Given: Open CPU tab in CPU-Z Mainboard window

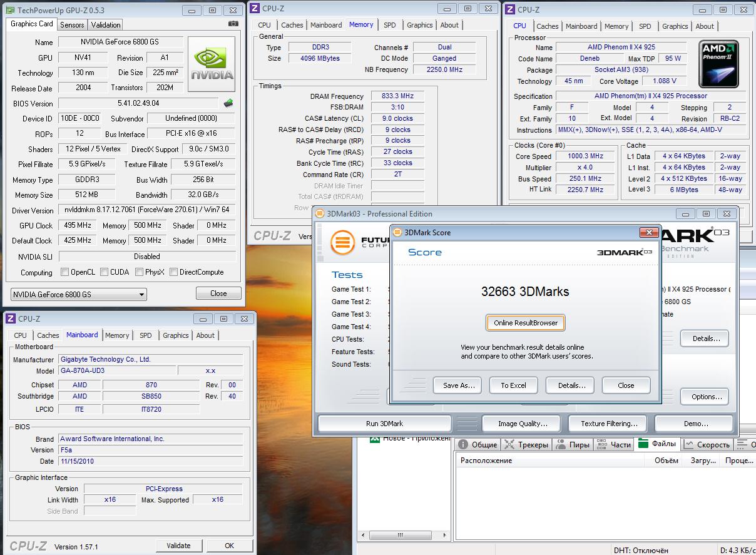Looking at the screenshot, I should [21, 335].
